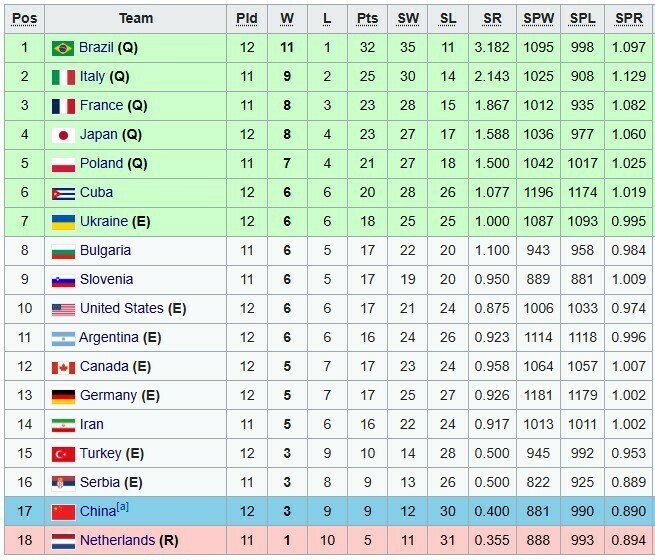Click the Japan flag icon
This screenshot has height=560, width=655.
coord(63,135)
